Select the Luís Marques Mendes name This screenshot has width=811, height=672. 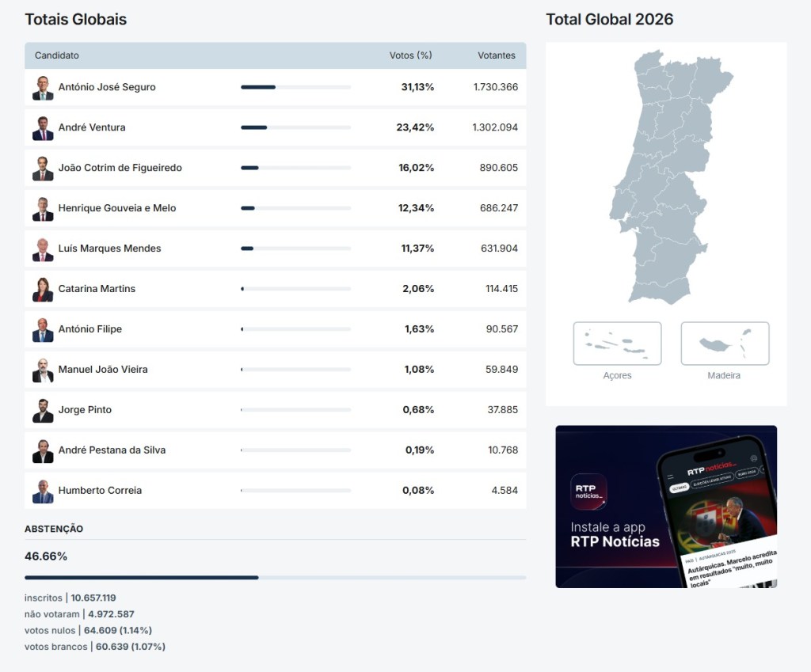tap(109, 249)
